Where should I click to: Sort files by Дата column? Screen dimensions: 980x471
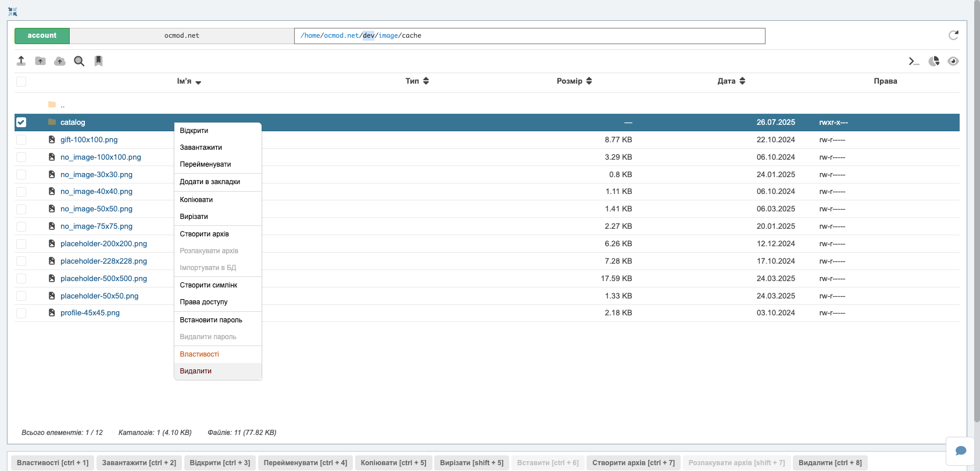point(731,81)
